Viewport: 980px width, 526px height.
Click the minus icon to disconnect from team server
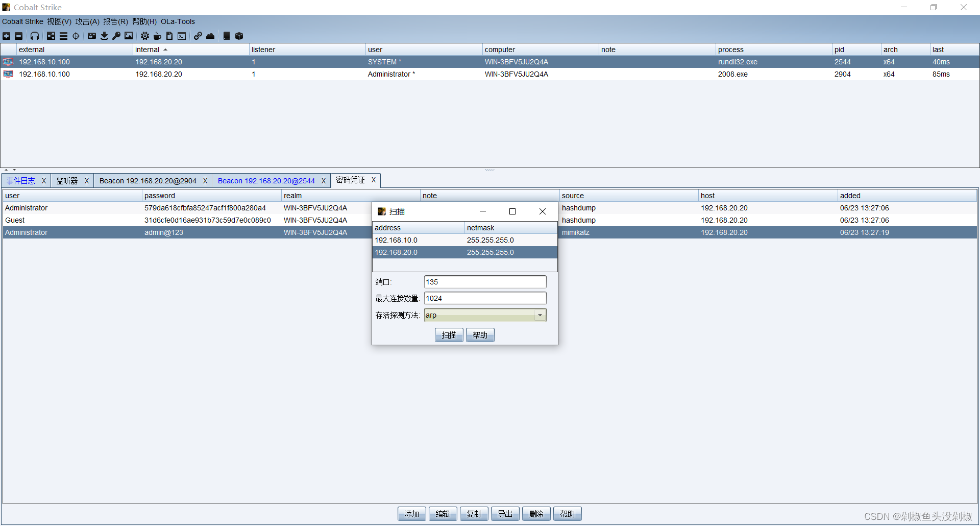[x=19, y=36]
